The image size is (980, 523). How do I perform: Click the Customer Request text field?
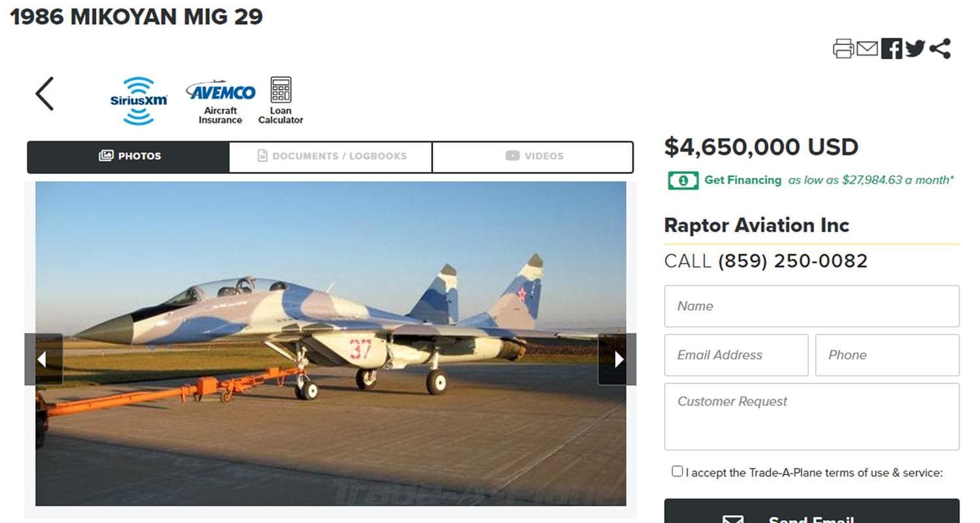[x=811, y=416]
